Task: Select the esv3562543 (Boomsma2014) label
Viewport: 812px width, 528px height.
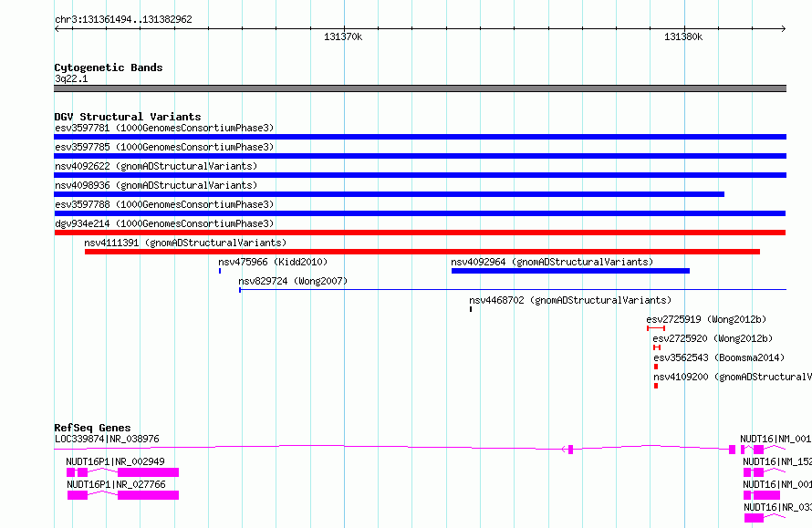Action: point(719,357)
